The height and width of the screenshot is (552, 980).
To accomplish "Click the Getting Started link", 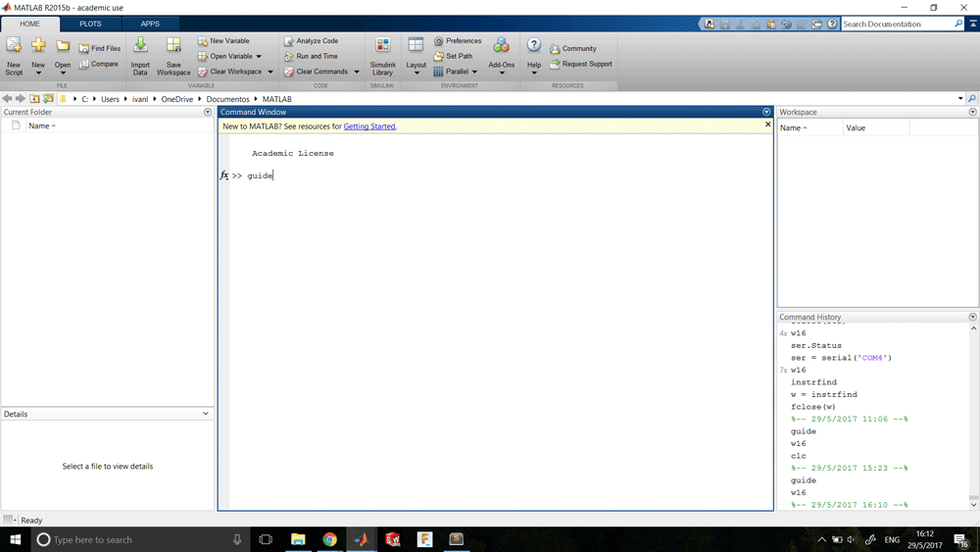I will click(x=369, y=126).
